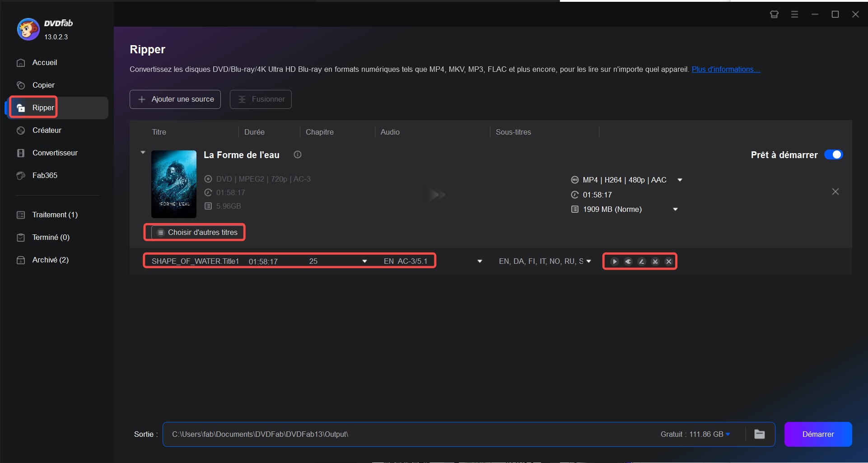Click the Audio column header
Screen dimensions: 868x463
click(x=390, y=132)
